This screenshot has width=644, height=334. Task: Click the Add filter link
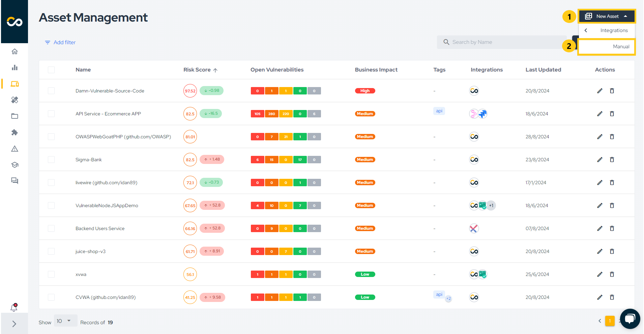coord(60,43)
